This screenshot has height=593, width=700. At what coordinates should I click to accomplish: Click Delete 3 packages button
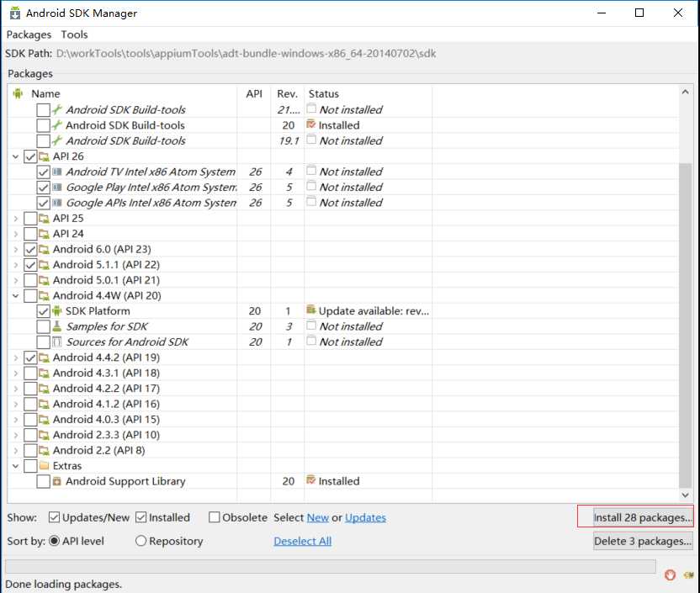643,541
